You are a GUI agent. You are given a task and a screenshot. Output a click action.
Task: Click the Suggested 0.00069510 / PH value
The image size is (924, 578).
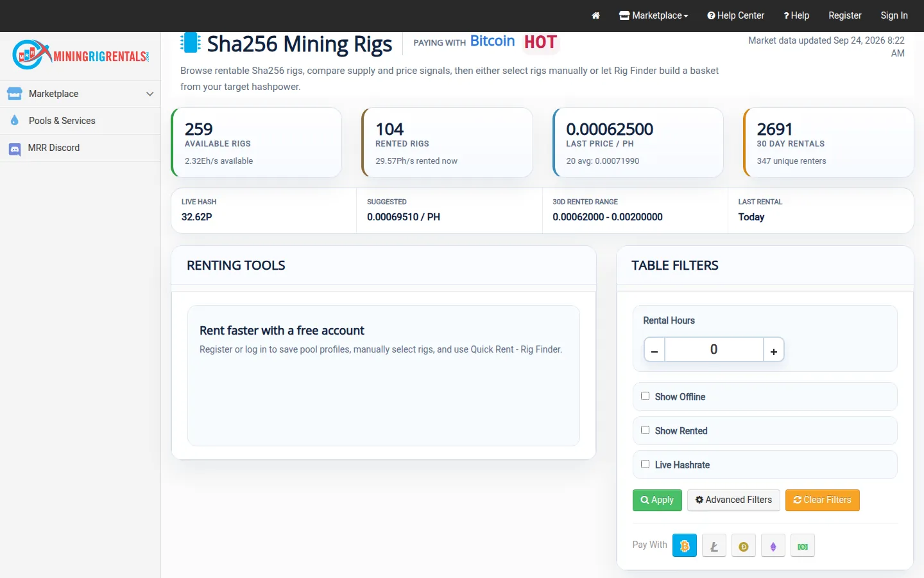pos(404,217)
